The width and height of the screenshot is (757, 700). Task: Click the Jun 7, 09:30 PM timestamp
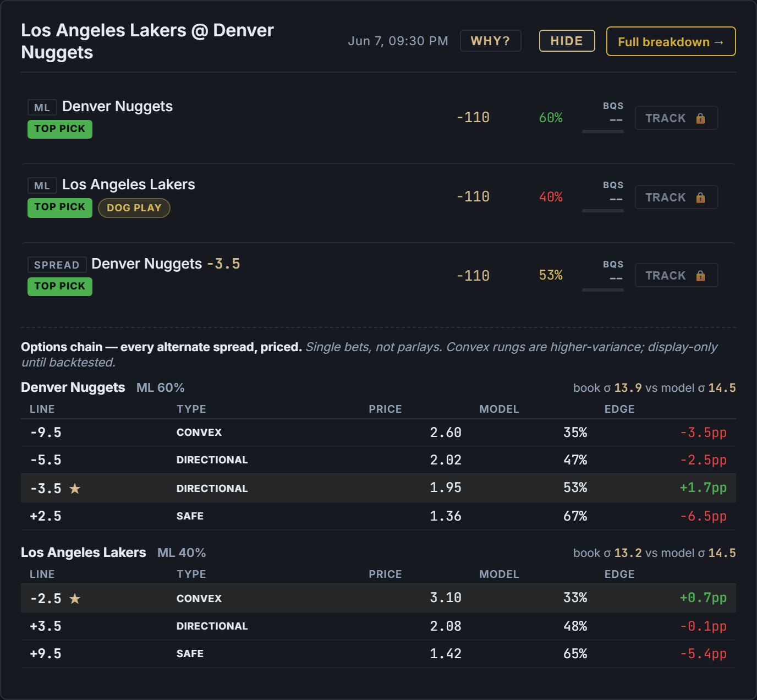pos(398,41)
